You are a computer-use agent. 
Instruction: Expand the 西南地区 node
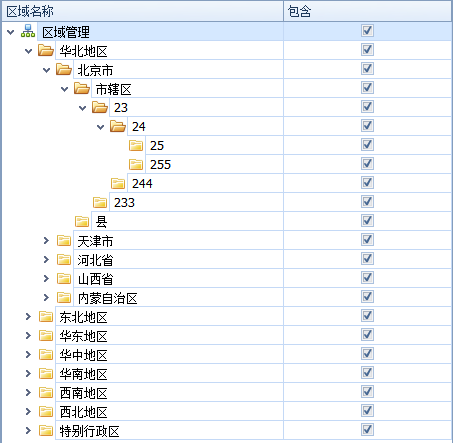(28, 393)
